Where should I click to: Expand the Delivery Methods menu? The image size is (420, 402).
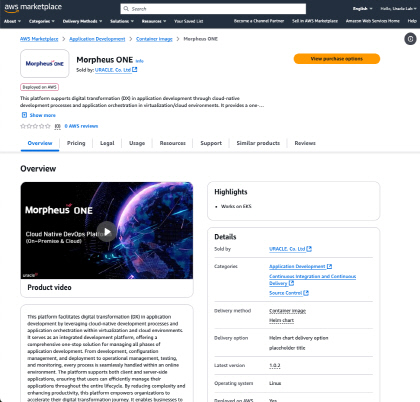(82, 21)
